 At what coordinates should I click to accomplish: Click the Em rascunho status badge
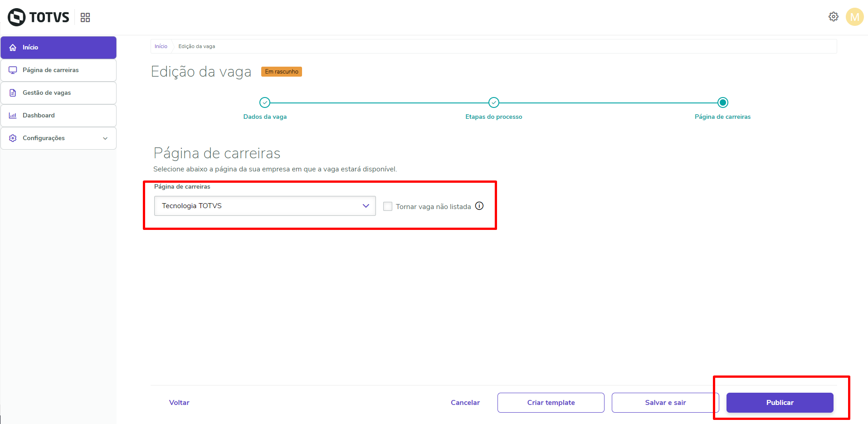coord(282,72)
